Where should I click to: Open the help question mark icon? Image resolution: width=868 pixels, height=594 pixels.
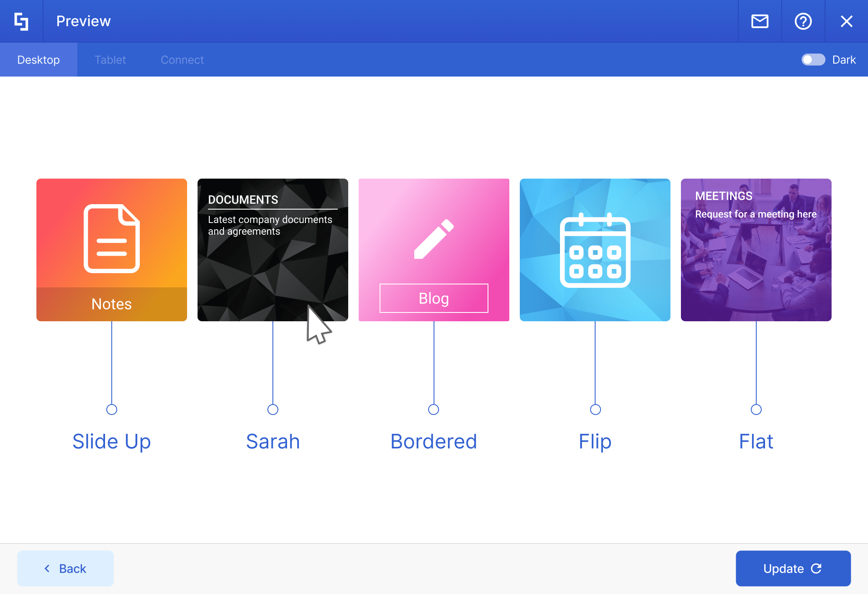point(803,21)
